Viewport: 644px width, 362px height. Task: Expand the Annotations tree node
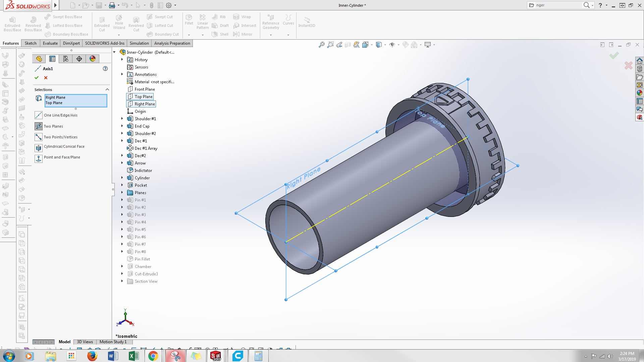pyautogui.click(x=122, y=75)
